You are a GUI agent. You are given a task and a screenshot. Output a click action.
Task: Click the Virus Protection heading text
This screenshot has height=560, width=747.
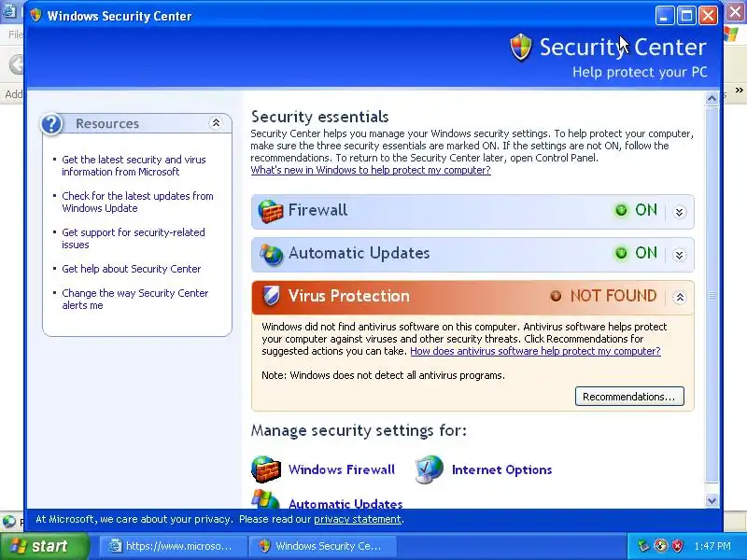pos(348,296)
